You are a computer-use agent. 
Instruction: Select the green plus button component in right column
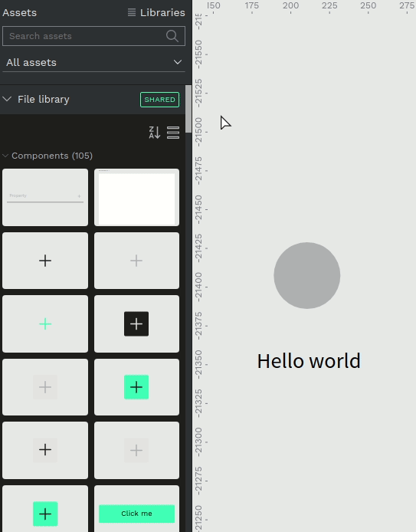coord(136,387)
